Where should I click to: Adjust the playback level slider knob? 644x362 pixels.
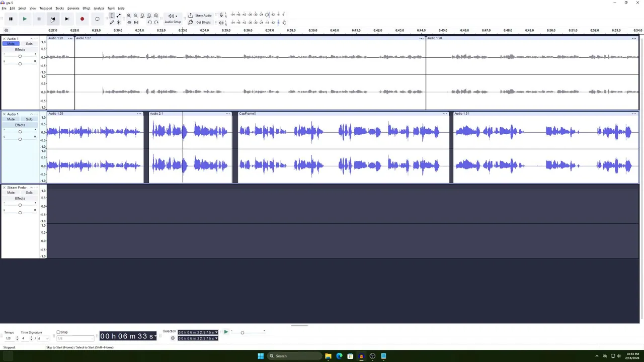tap(284, 23)
